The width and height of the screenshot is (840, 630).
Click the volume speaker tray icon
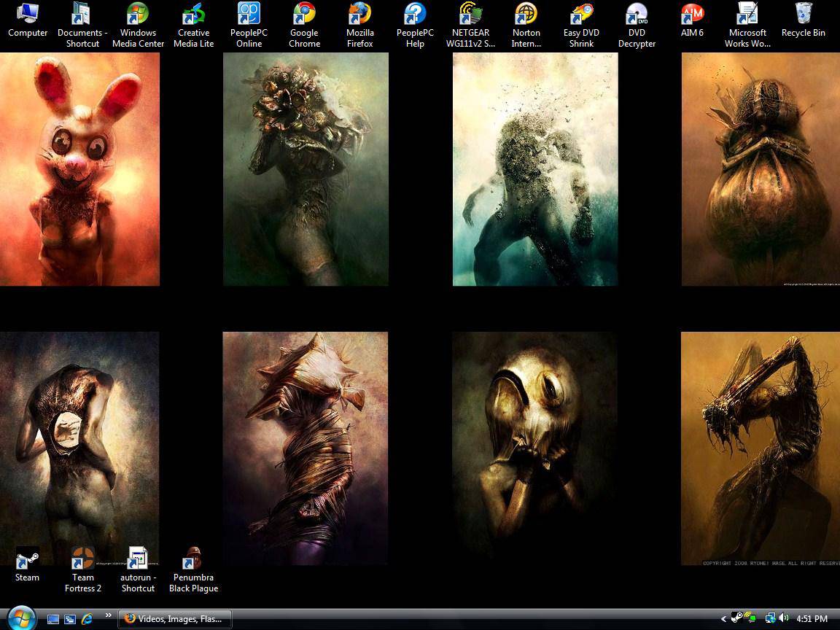784,618
